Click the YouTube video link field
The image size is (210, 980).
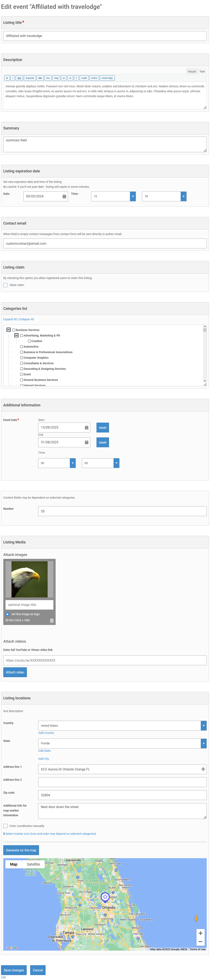[105, 661]
